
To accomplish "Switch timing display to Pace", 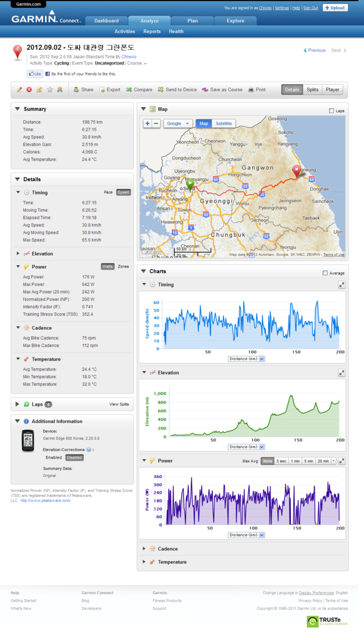I will tap(108, 192).
